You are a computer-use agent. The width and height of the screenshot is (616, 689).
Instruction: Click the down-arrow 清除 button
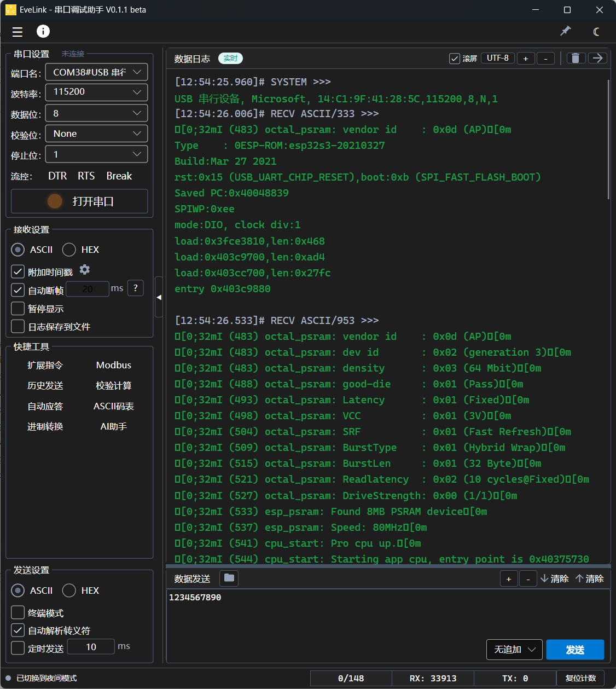555,578
